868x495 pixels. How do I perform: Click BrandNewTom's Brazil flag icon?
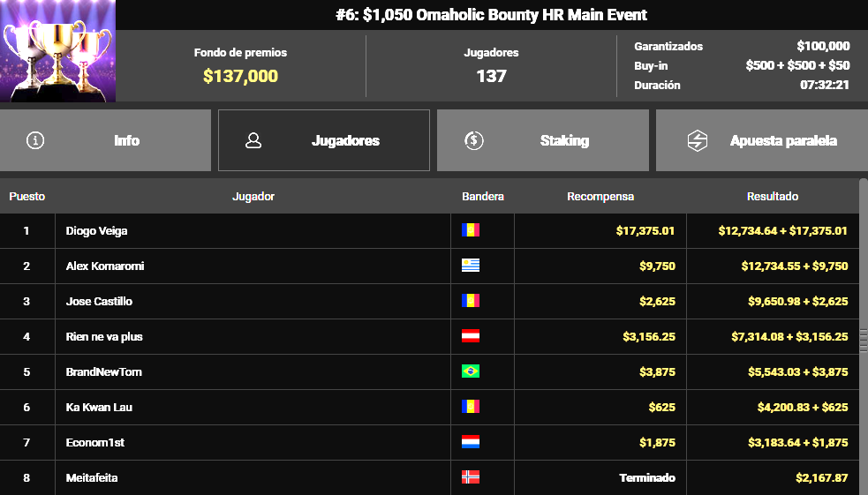tap(471, 371)
